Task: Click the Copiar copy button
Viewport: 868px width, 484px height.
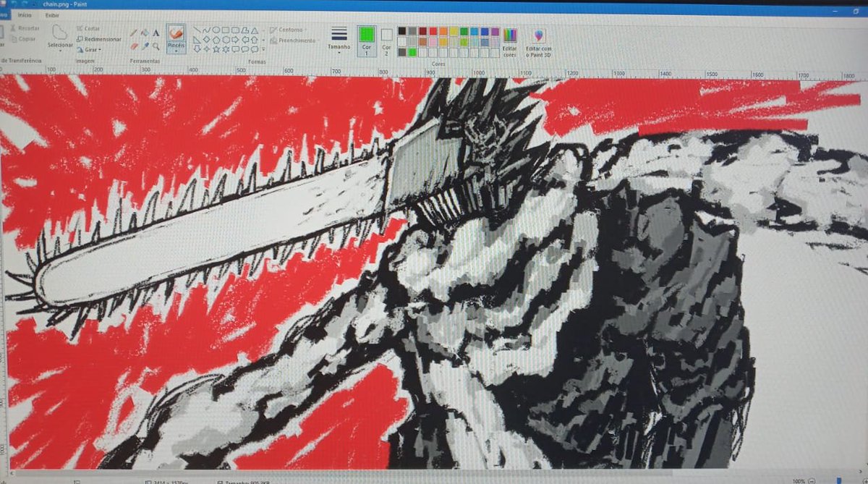Action: (x=23, y=38)
